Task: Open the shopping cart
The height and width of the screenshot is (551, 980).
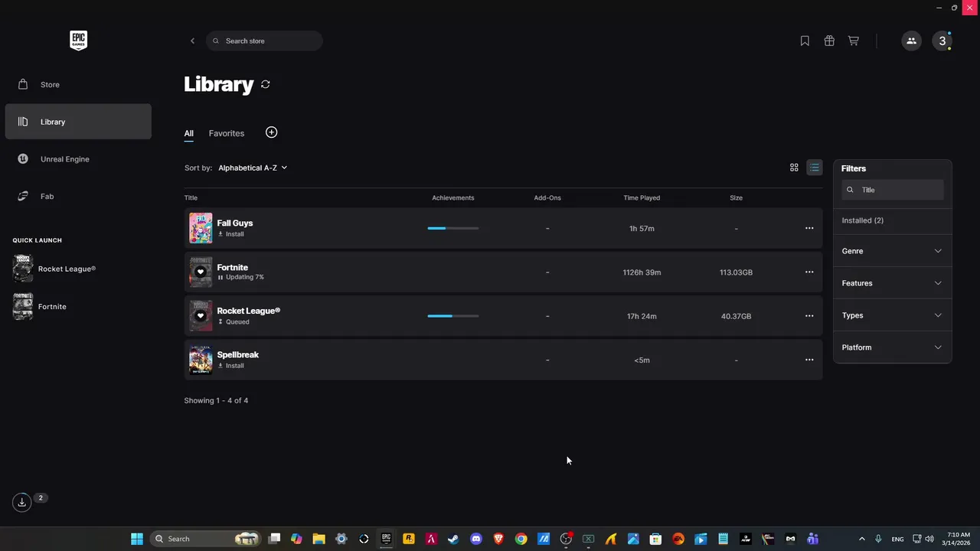Action: click(854, 41)
